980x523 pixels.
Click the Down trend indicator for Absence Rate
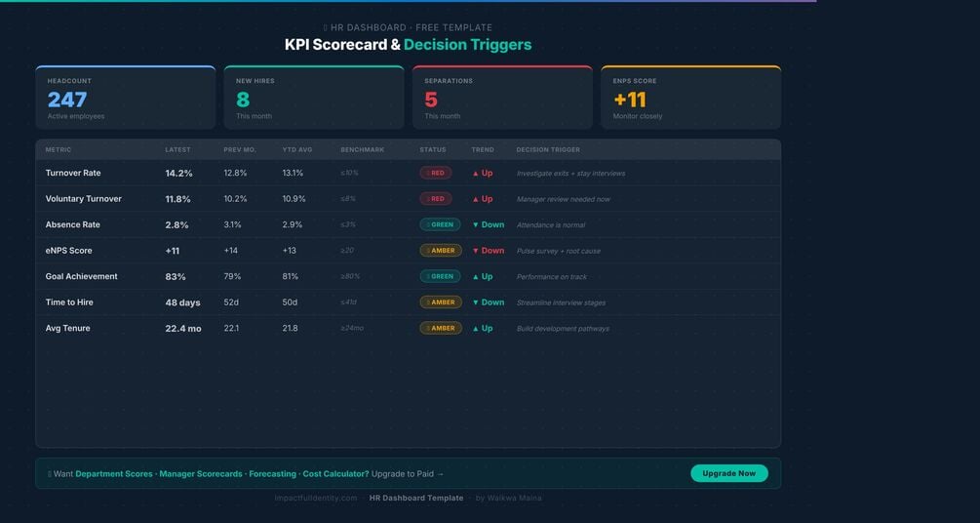(489, 224)
